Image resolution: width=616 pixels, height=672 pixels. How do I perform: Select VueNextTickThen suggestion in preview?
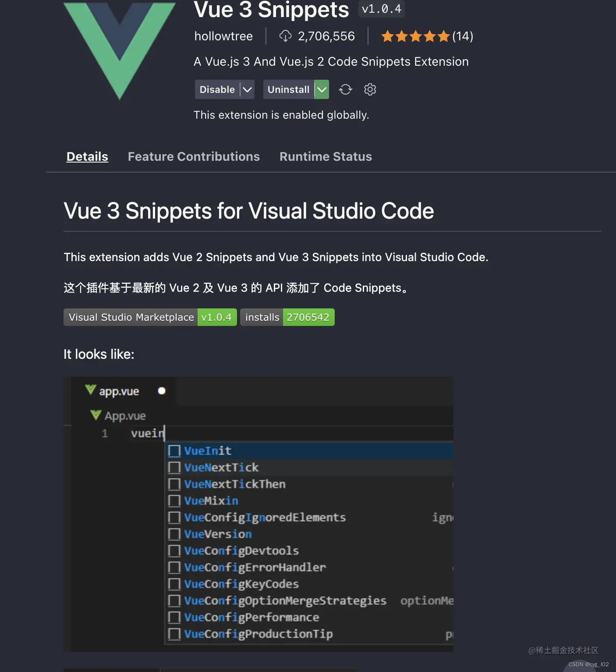tap(309, 484)
